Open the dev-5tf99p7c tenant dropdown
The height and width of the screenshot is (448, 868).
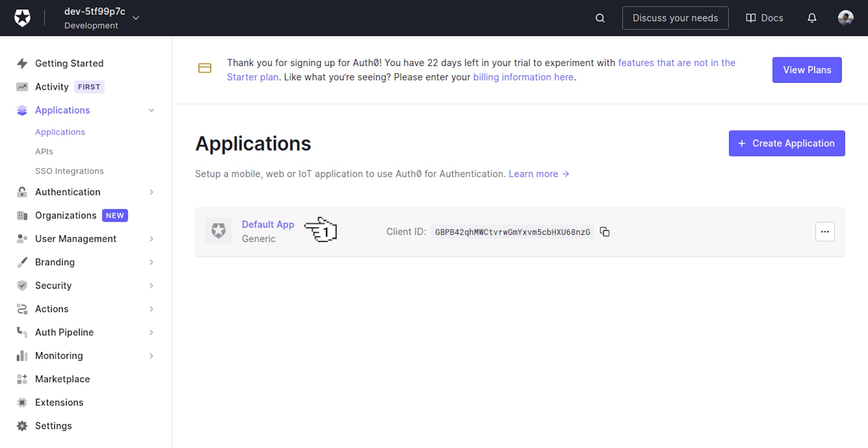[136, 18]
